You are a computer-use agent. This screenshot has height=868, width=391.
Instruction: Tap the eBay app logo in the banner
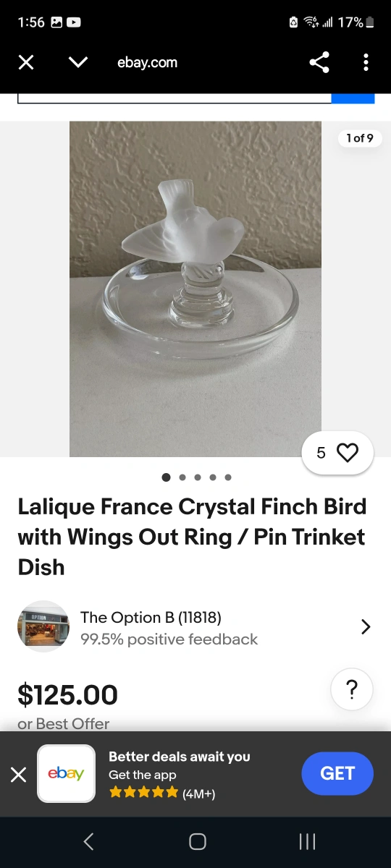tap(67, 774)
